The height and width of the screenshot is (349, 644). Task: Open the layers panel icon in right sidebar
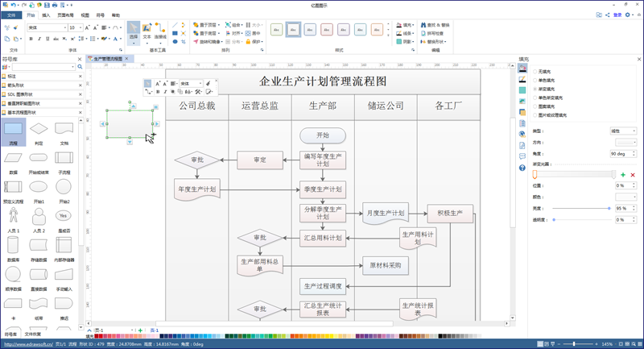pyautogui.click(x=522, y=112)
